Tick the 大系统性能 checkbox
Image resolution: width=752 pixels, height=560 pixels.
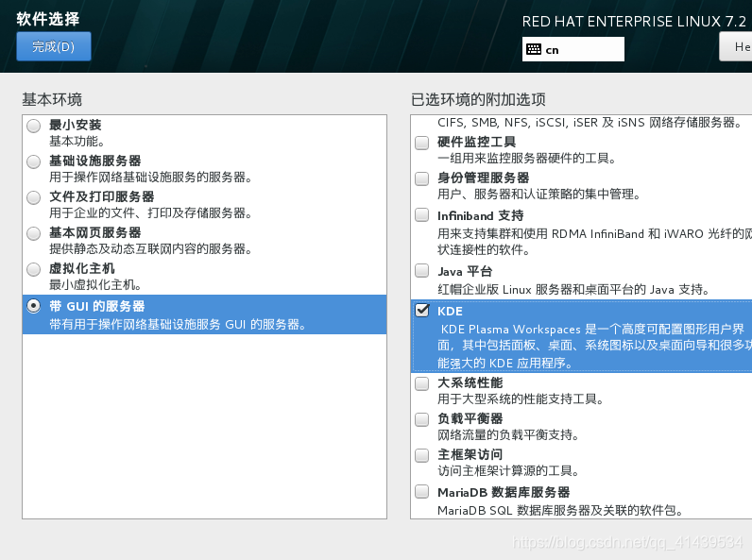click(422, 384)
